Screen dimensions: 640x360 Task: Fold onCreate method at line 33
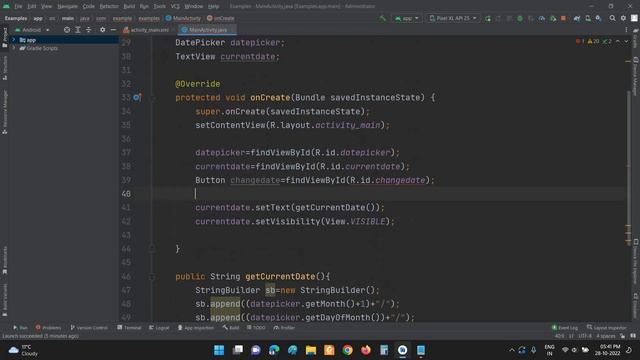[x=152, y=98]
